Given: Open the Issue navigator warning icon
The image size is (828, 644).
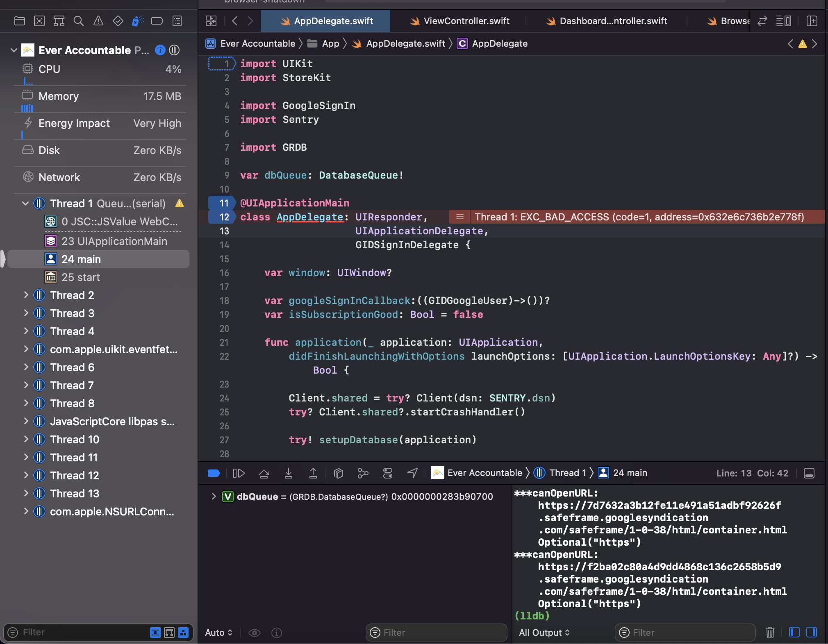Looking at the screenshot, I should tap(98, 21).
